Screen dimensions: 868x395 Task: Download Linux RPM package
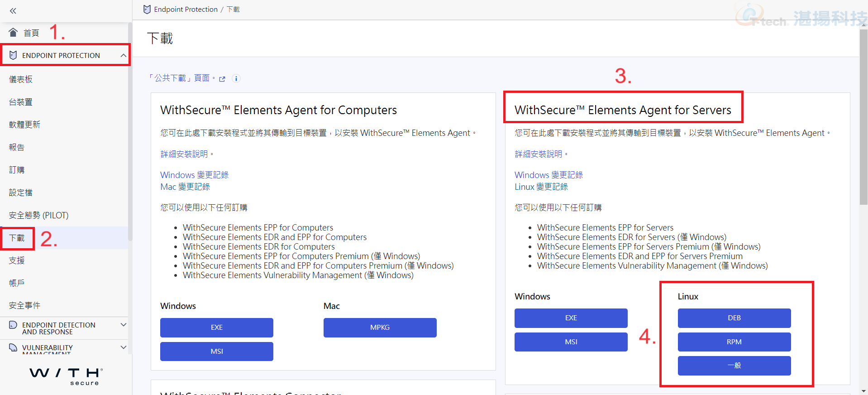pyautogui.click(x=734, y=342)
